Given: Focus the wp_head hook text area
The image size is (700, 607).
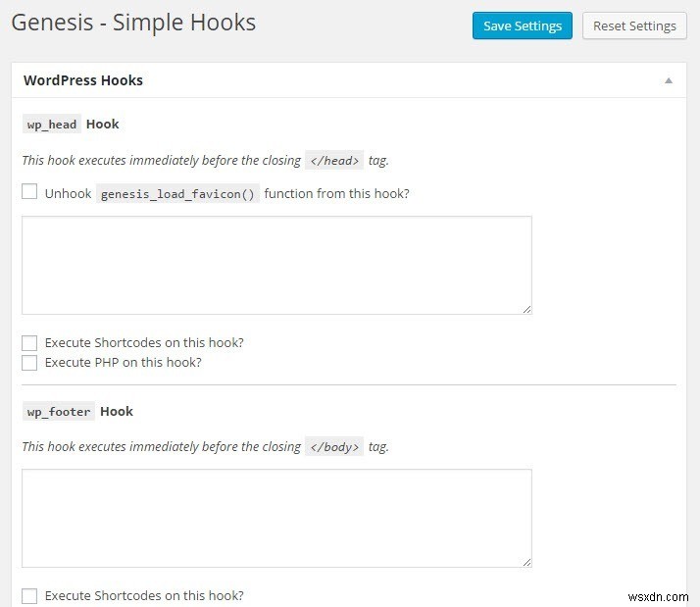Looking at the screenshot, I should tap(276, 265).
